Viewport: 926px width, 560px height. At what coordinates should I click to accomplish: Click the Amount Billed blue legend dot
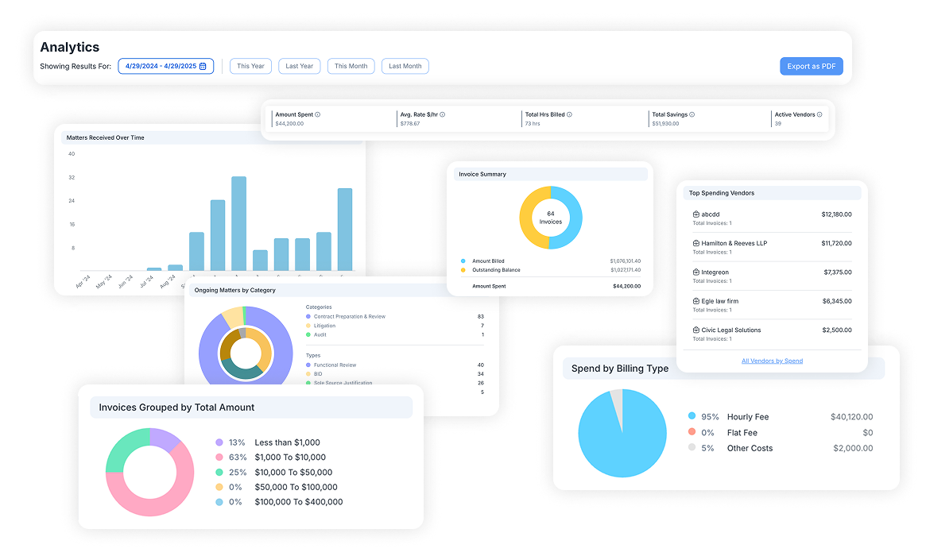pos(463,261)
